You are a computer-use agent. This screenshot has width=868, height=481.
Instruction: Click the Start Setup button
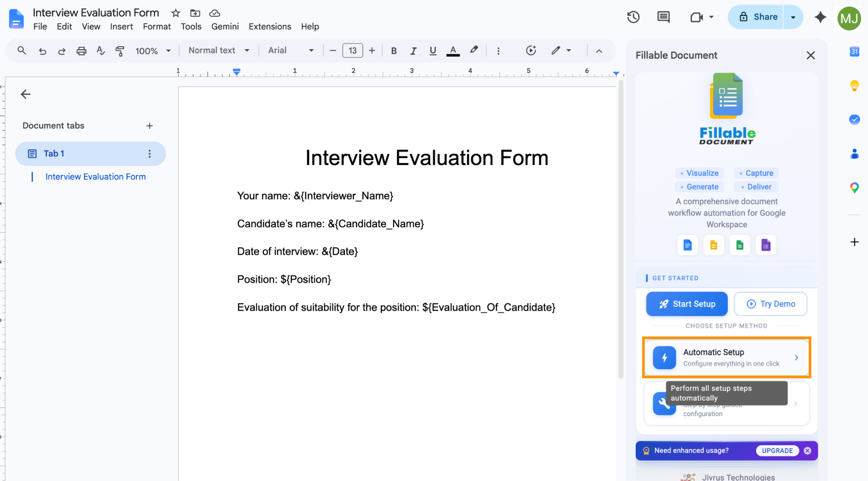[687, 304]
